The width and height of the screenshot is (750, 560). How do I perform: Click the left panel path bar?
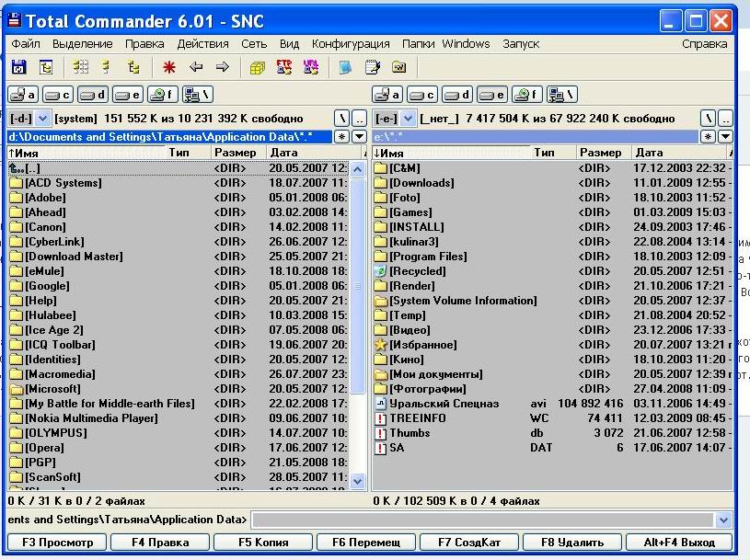click(x=170, y=137)
